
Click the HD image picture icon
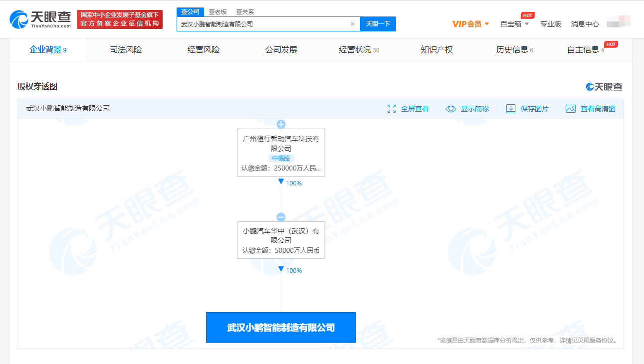pyautogui.click(x=571, y=109)
